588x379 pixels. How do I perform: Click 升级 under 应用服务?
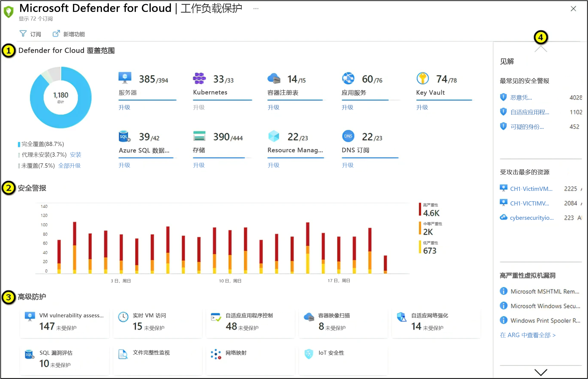pos(348,107)
